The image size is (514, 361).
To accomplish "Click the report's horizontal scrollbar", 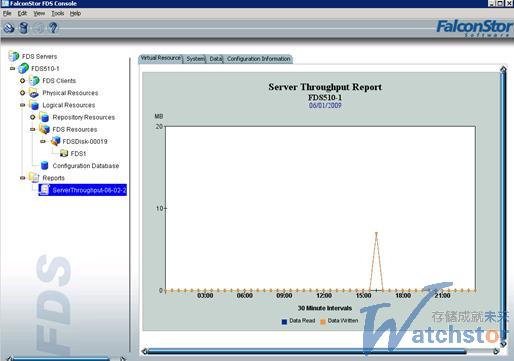I will [x=320, y=351].
